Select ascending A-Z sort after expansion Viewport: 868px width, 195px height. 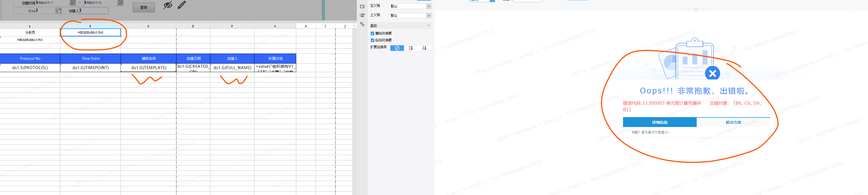click(x=411, y=48)
